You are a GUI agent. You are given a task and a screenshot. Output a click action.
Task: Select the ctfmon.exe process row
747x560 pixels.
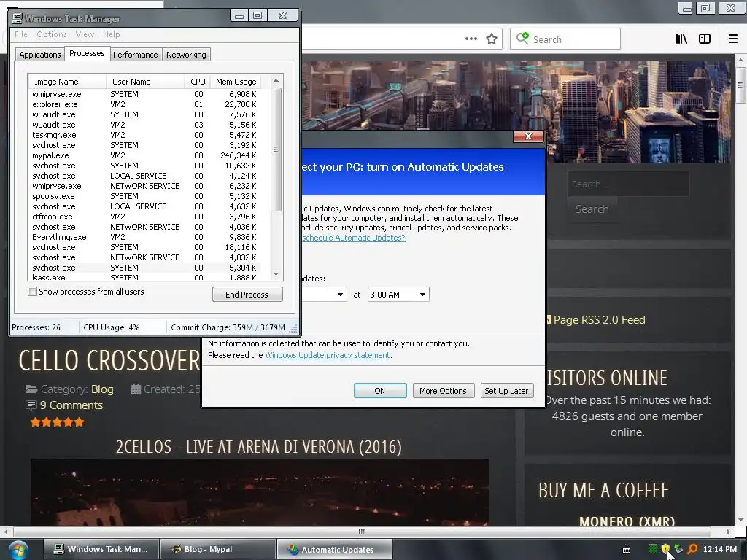pyautogui.click(x=144, y=217)
